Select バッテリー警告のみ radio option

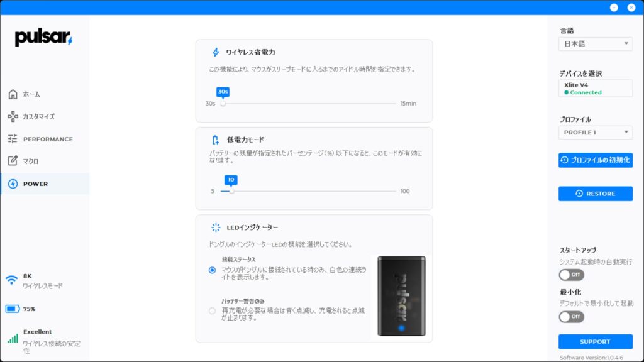[x=212, y=310]
